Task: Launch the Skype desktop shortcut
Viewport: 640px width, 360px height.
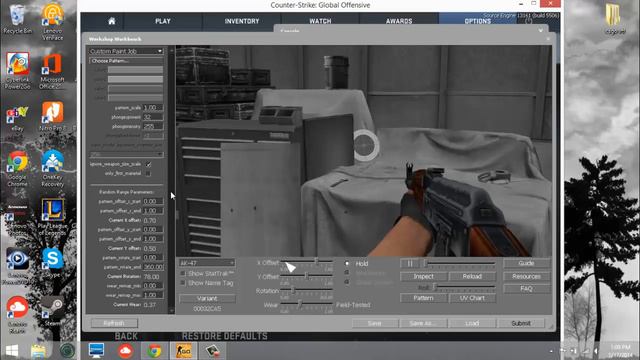Action: [53, 263]
